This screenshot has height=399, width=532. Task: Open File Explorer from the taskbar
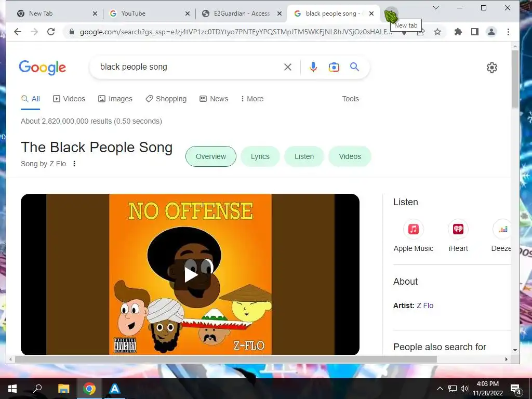(63, 389)
